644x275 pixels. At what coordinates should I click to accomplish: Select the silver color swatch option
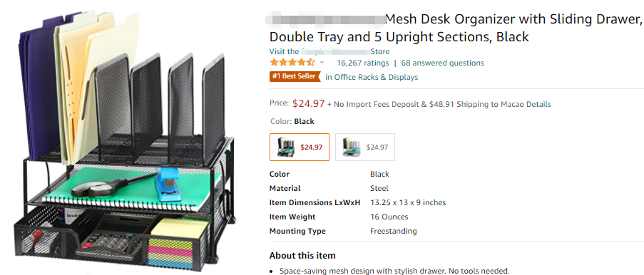click(x=365, y=147)
